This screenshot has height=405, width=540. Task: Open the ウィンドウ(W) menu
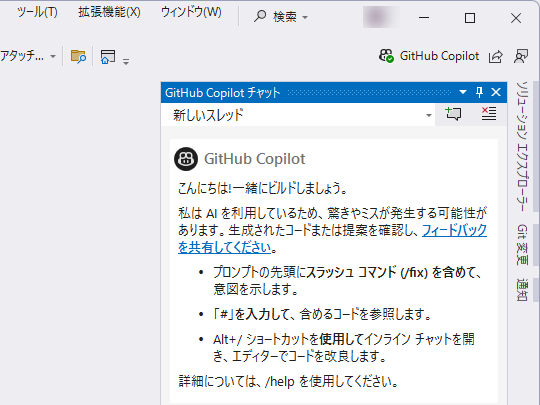coord(191,12)
